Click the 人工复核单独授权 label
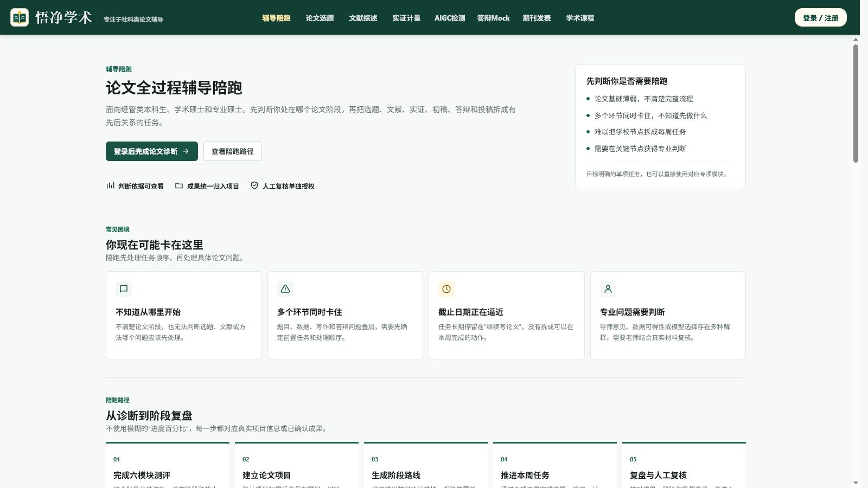Screen dimensions: 868x488 tap(289, 186)
